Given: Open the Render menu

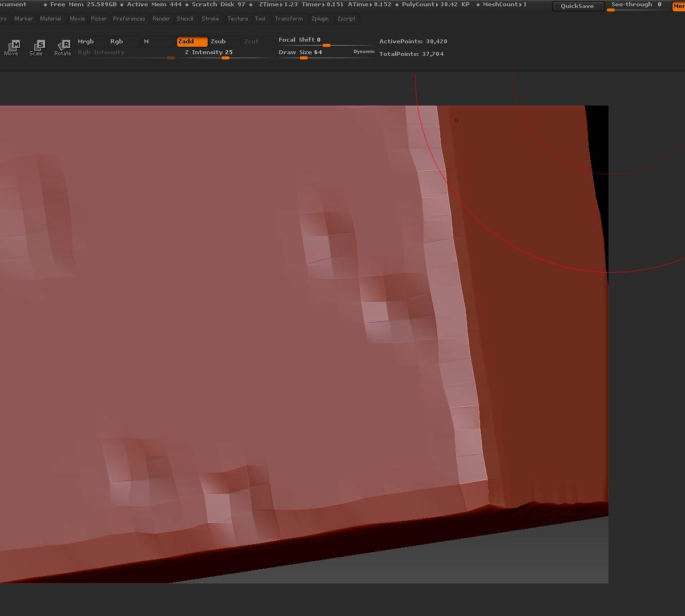Looking at the screenshot, I should tap(161, 19).
